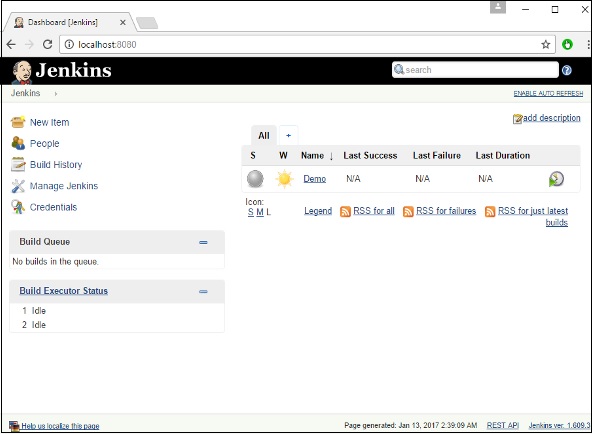Viewport: 592px width, 434px height.
Task: Open the Build History calendar icon
Action: coord(18,165)
